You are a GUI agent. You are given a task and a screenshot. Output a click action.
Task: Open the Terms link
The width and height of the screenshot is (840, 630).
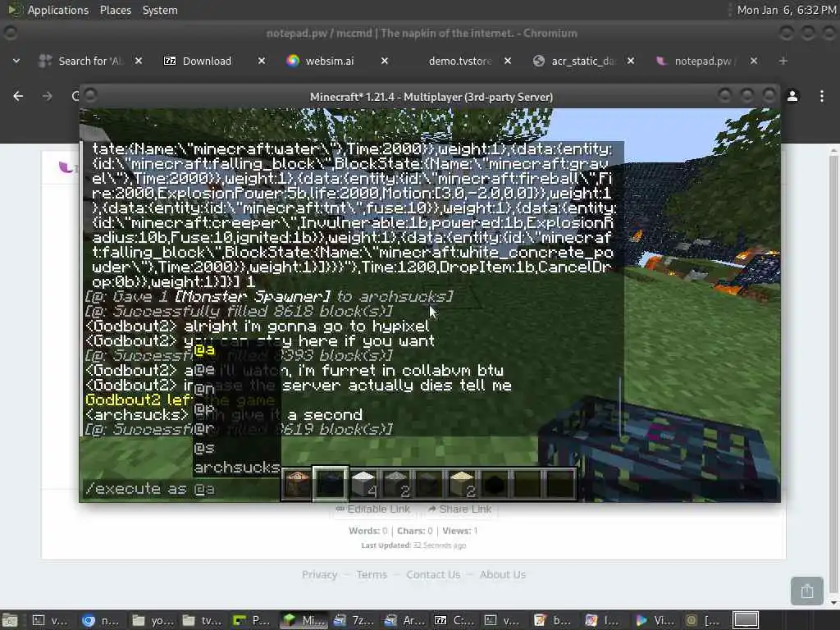coord(372,575)
